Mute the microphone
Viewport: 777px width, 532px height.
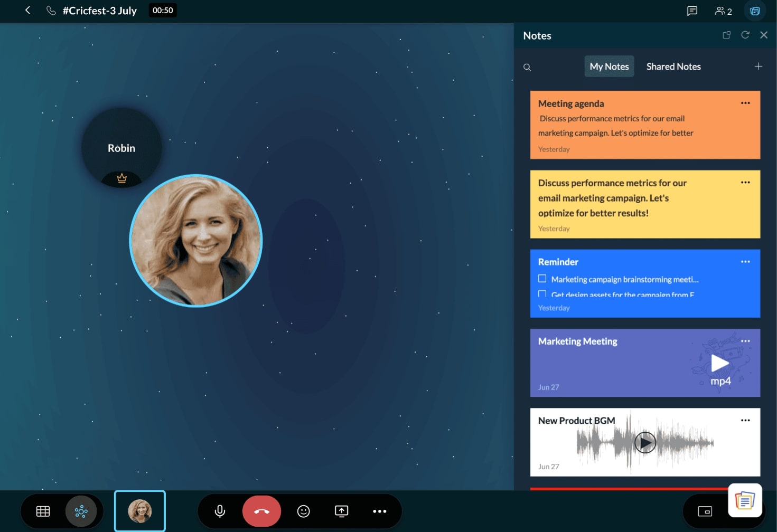pyautogui.click(x=220, y=511)
